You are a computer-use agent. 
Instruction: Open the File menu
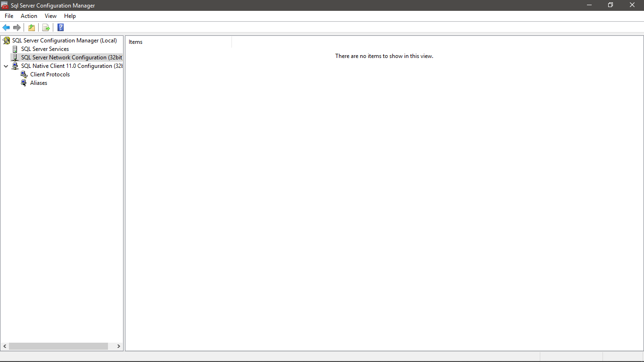point(9,16)
